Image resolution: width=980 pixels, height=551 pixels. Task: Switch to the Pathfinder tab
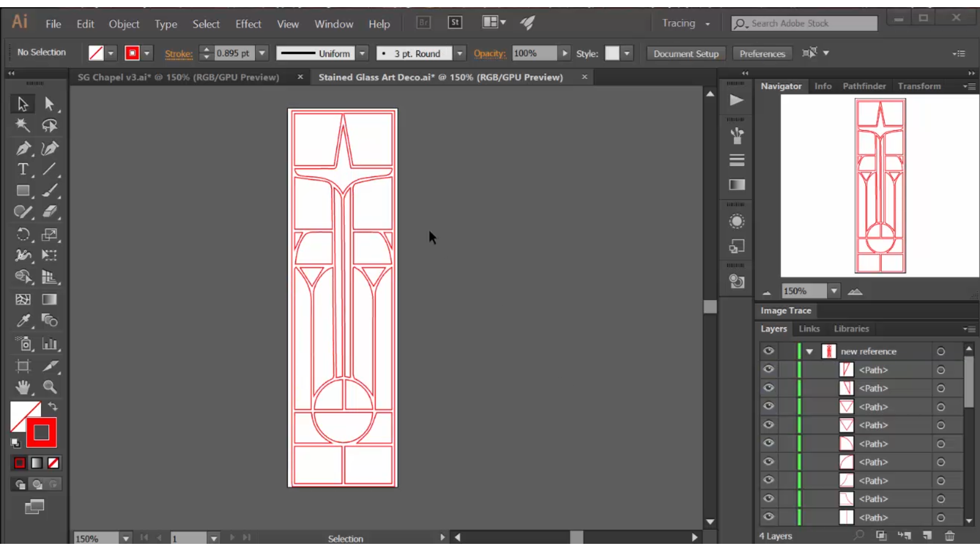click(x=864, y=86)
